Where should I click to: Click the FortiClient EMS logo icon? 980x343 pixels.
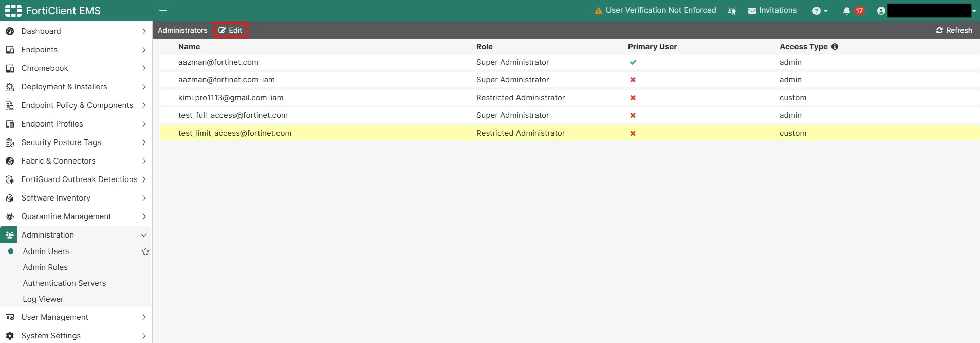pos(13,10)
